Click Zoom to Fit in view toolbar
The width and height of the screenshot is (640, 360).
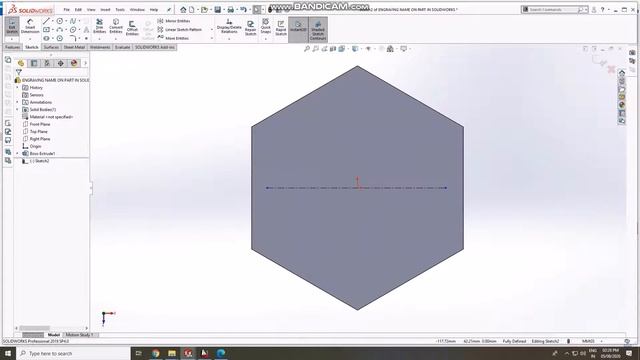coord(307,49)
